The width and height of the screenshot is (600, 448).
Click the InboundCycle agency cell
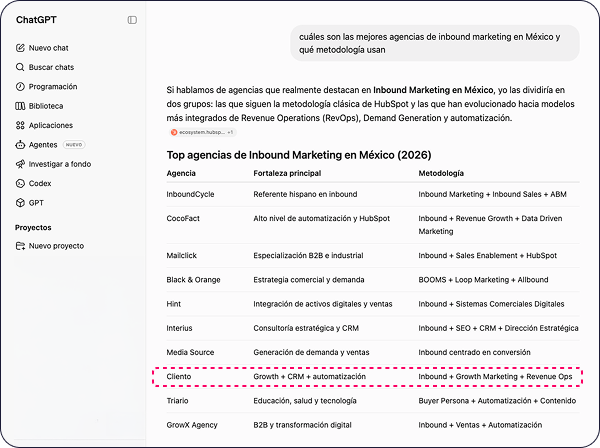(x=190, y=194)
